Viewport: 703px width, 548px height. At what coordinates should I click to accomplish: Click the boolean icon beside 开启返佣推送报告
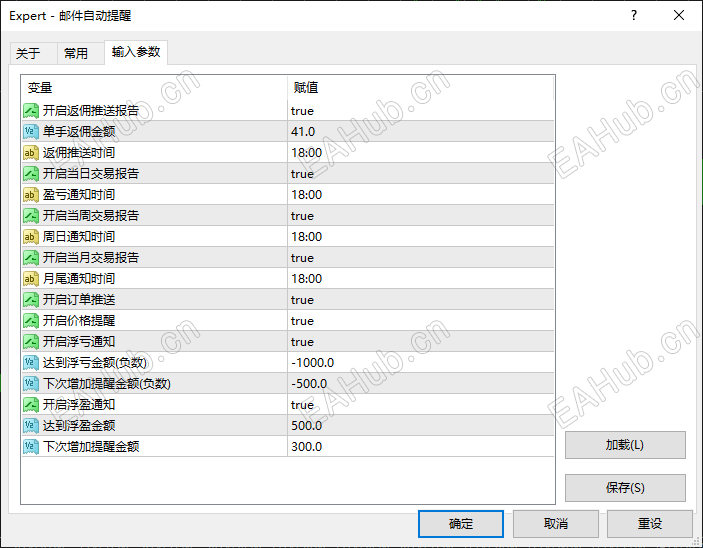[31, 111]
